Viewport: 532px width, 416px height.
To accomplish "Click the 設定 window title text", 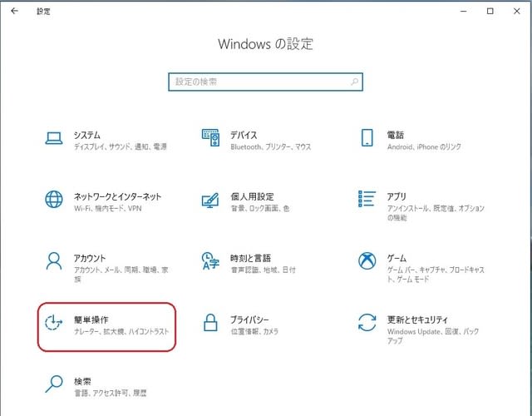I will 43,12.
